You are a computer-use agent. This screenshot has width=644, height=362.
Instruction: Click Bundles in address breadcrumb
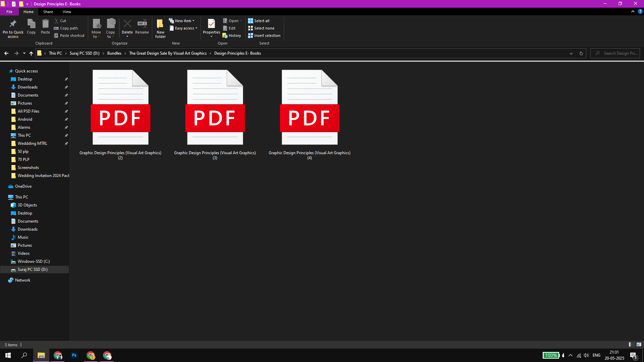114,53
